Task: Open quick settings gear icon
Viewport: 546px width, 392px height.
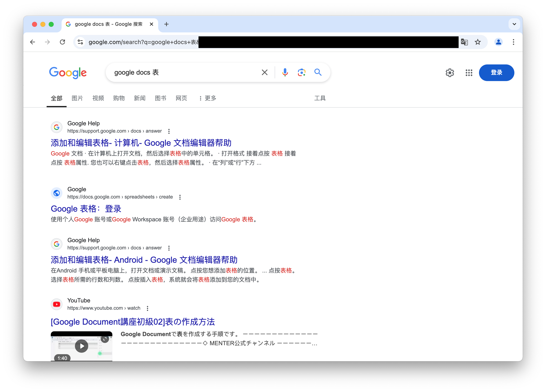Action: click(x=449, y=73)
